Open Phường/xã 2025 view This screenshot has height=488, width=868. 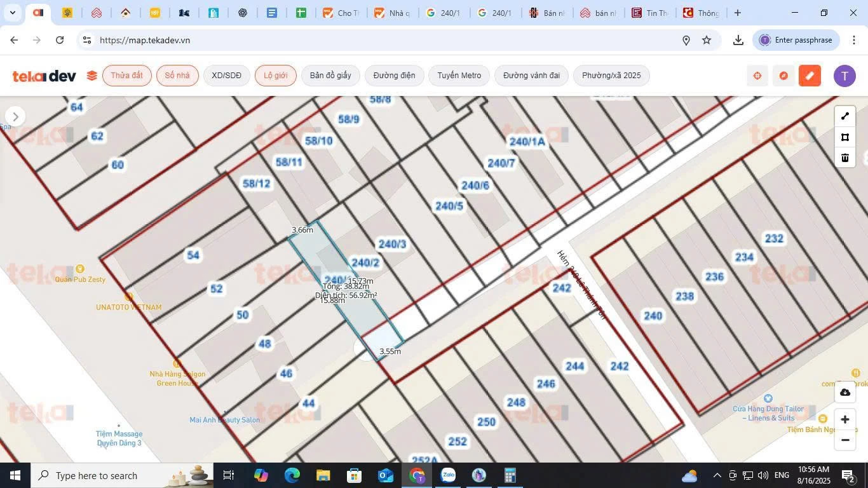coord(611,75)
